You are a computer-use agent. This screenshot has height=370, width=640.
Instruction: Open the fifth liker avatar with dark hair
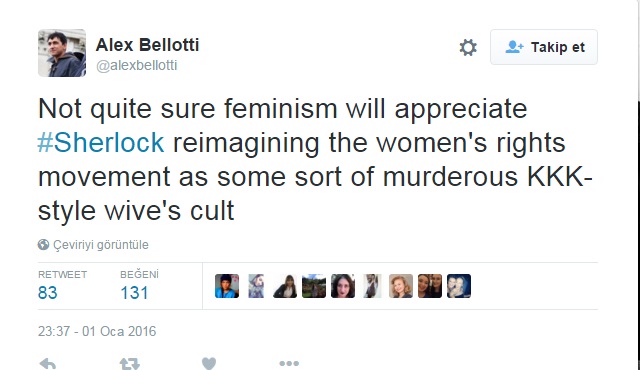click(343, 286)
